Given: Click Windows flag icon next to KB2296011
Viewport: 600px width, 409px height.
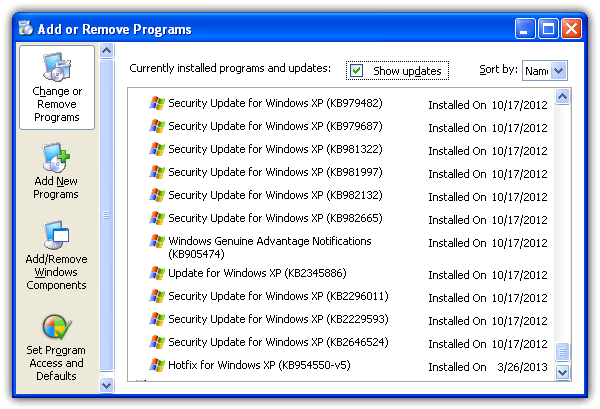Looking at the screenshot, I should 157,296.
